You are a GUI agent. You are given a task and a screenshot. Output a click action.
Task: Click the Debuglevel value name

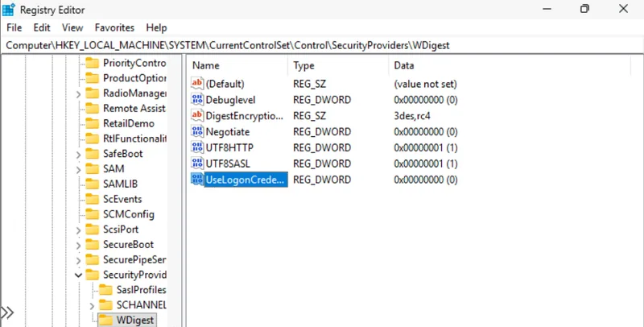[230, 100]
